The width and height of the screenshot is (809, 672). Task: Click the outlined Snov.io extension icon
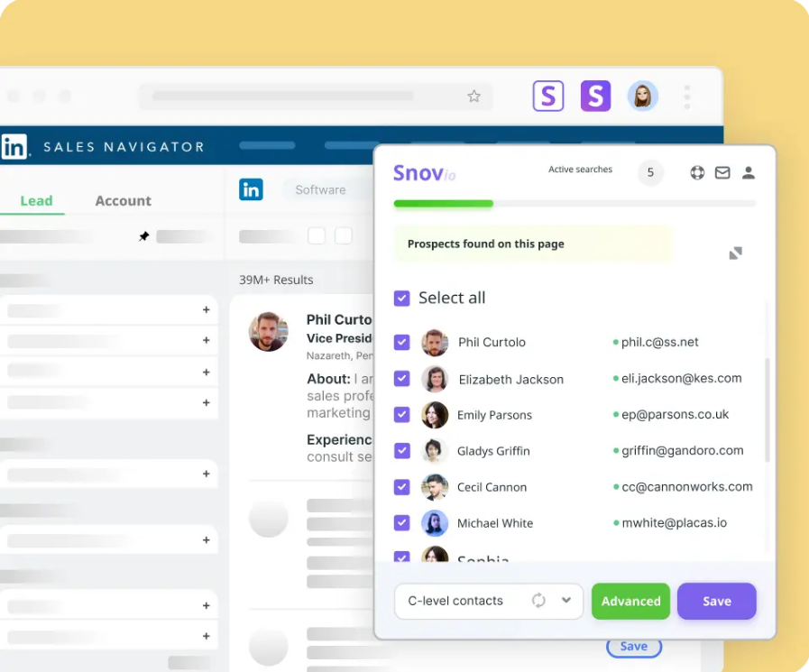(x=548, y=96)
